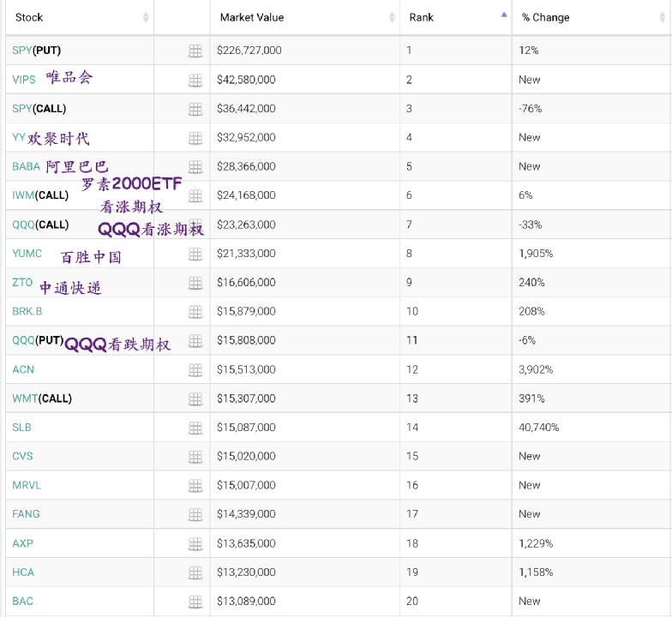The height and width of the screenshot is (617, 672).
Task: Open the BABA stock link
Action: point(26,166)
